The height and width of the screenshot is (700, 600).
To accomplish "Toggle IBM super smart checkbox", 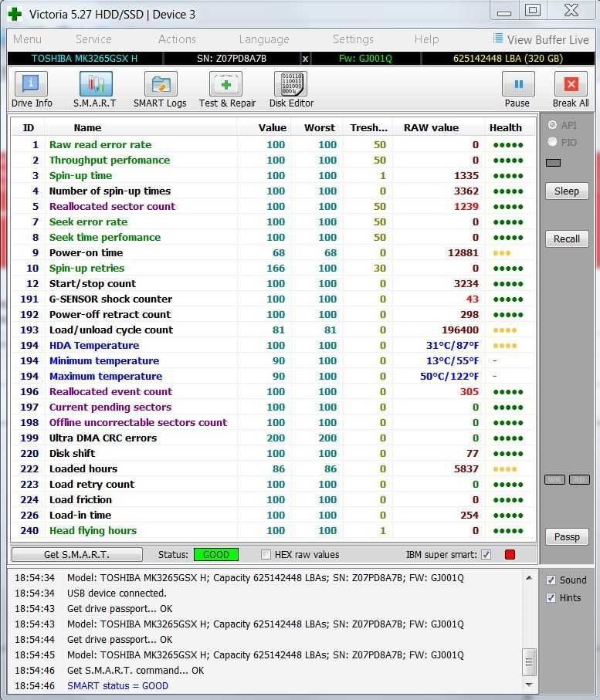I will tap(486, 554).
